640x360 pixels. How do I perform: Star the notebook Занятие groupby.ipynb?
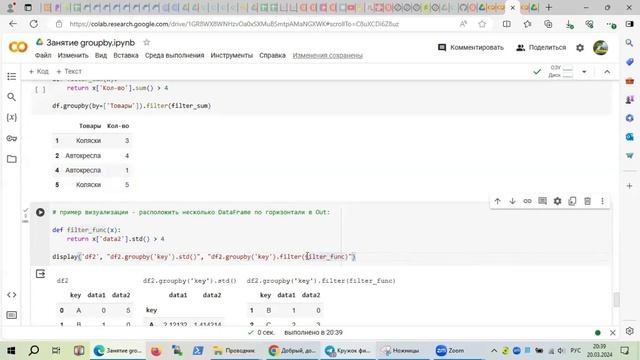(x=147, y=42)
